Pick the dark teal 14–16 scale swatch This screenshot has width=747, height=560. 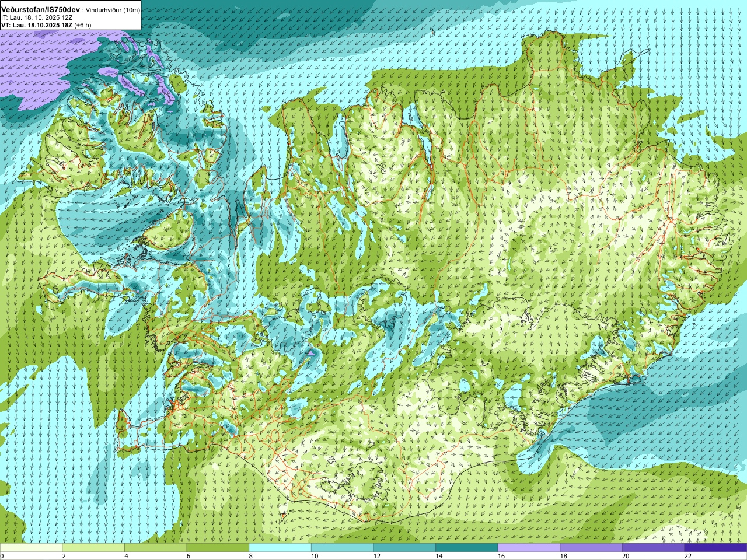467,548
